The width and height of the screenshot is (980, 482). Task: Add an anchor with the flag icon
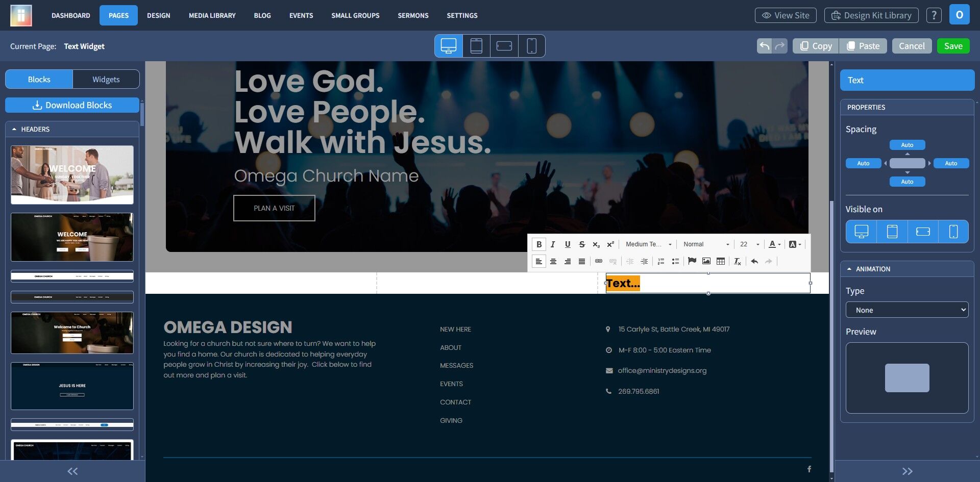tap(692, 261)
